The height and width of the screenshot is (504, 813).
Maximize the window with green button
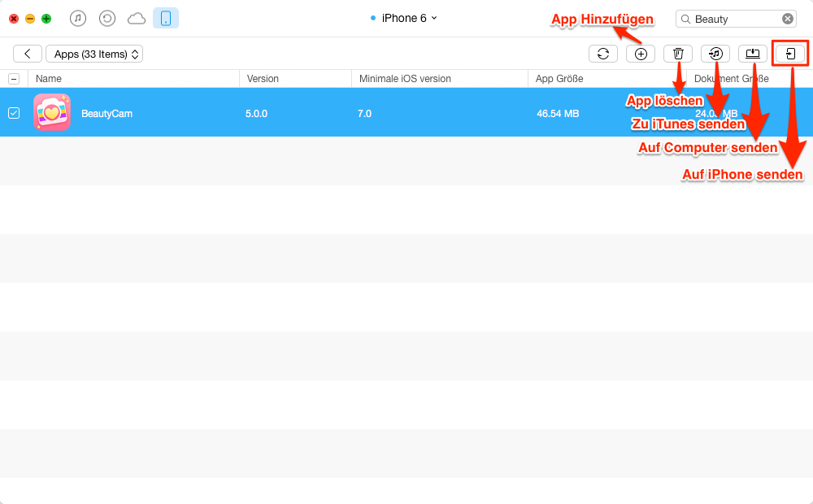[x=46, y=19]
